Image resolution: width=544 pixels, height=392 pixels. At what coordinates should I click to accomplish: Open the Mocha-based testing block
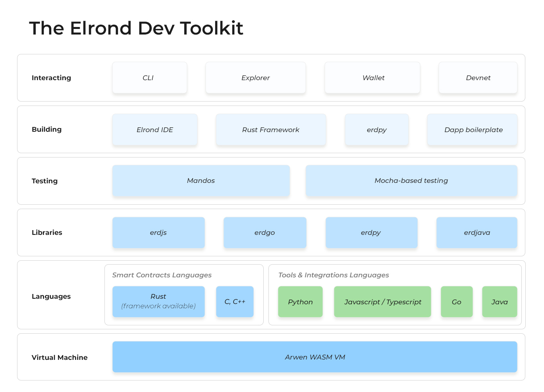point(411,181)
